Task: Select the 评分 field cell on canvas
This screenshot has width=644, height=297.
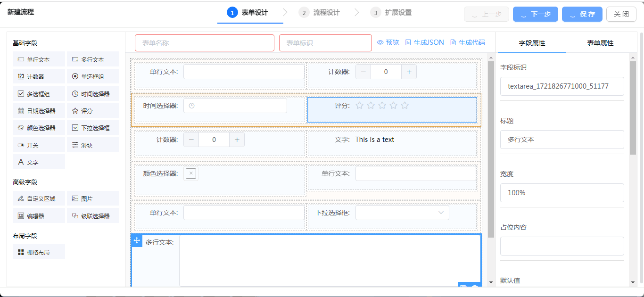Action: click(392, 109)
